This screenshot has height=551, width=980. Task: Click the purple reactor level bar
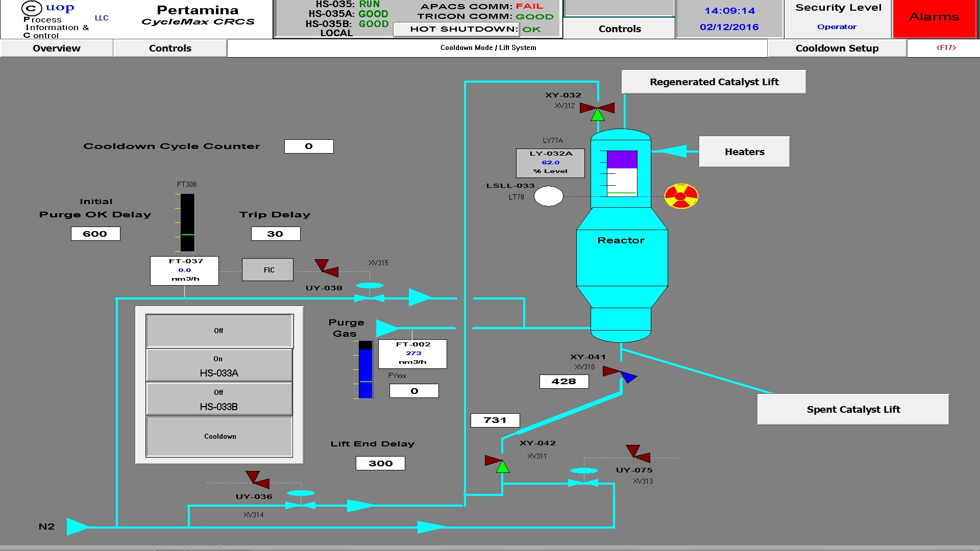click(x=622, y=159)
